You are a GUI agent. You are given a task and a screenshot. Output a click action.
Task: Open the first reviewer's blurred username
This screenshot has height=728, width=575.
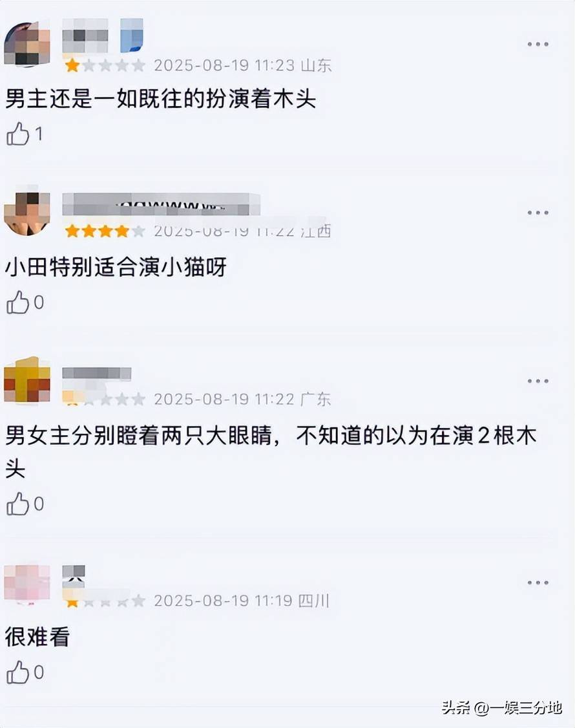tap(85, 36)
